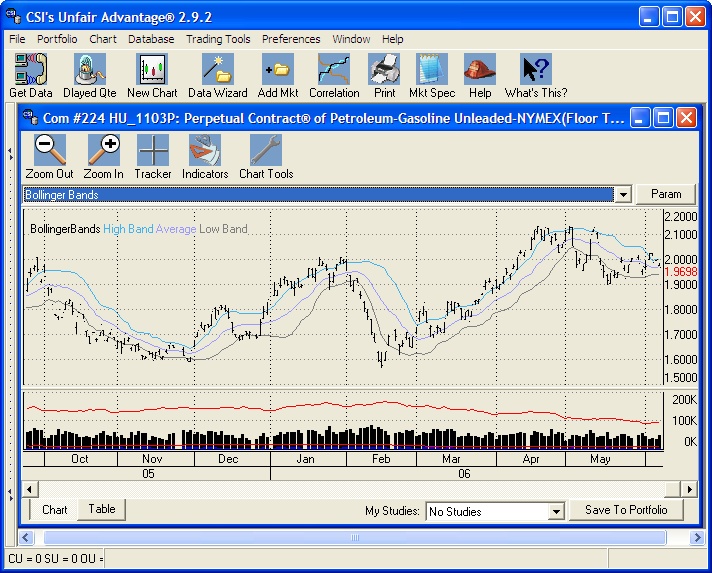Click the 200K volume axis label
712x573 pixels.
[x=684, y=400]
